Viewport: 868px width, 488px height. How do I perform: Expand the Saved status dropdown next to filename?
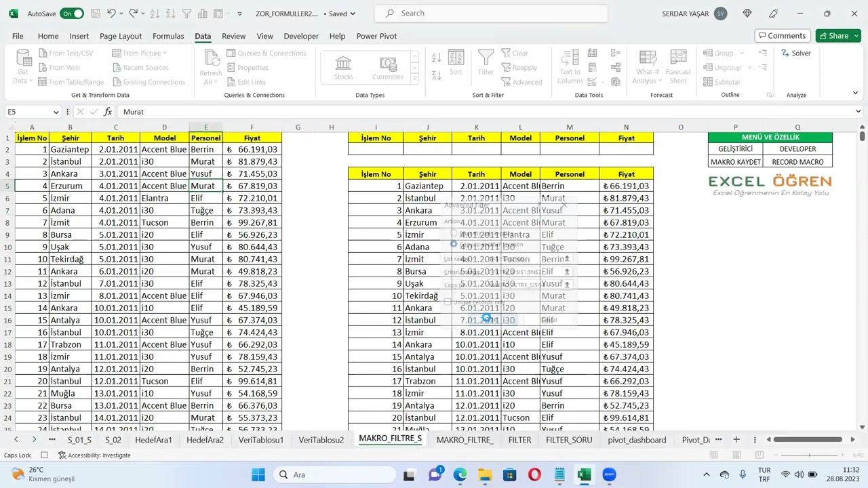[354, 14]
